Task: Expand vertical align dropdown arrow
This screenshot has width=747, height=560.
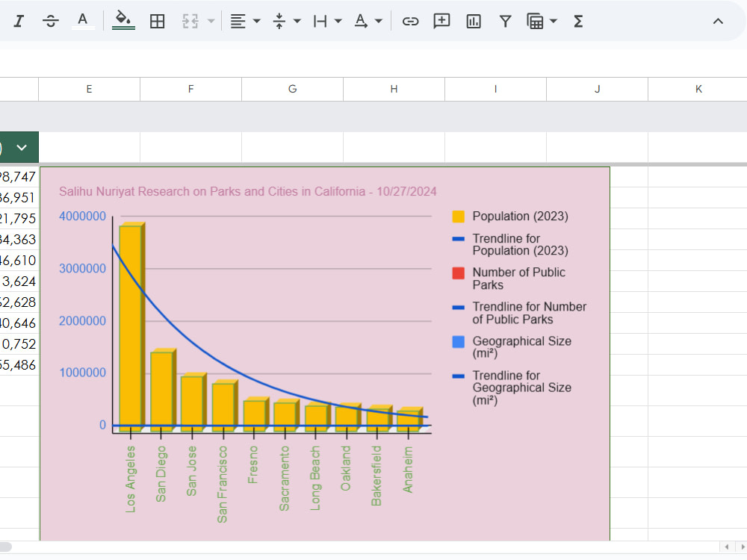Action: point(297,21)
